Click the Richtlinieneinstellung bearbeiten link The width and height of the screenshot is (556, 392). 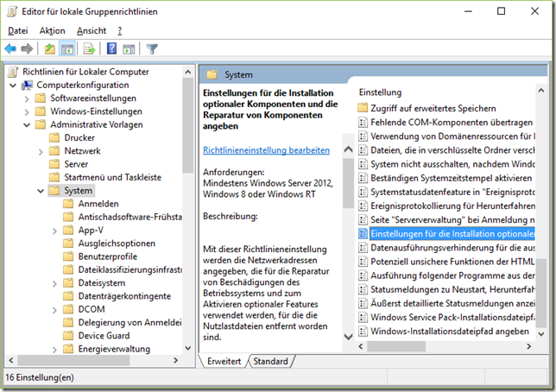pos(266,150)
